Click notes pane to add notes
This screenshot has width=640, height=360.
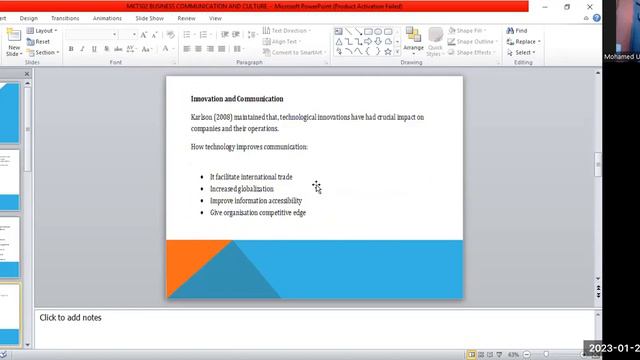coord(315,328)
